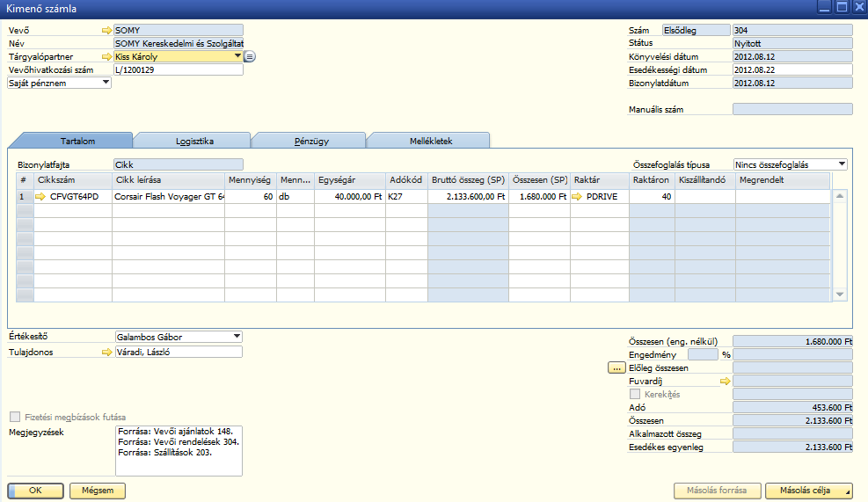Image resolution: width=868 pixels, height=502 pixels.
Task: Click the Megjegyzések text area
Action: [x=179, y=450]
